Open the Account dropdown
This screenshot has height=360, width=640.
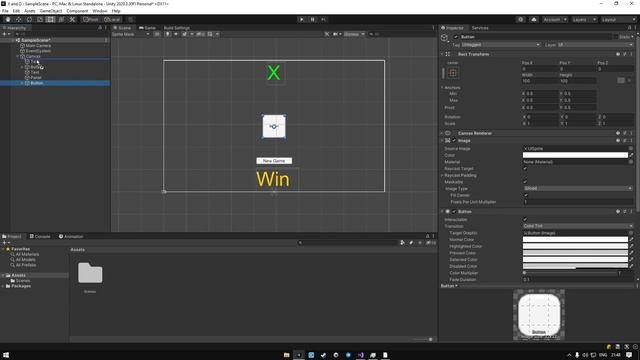pyautogui.click(x=555, y=19)
